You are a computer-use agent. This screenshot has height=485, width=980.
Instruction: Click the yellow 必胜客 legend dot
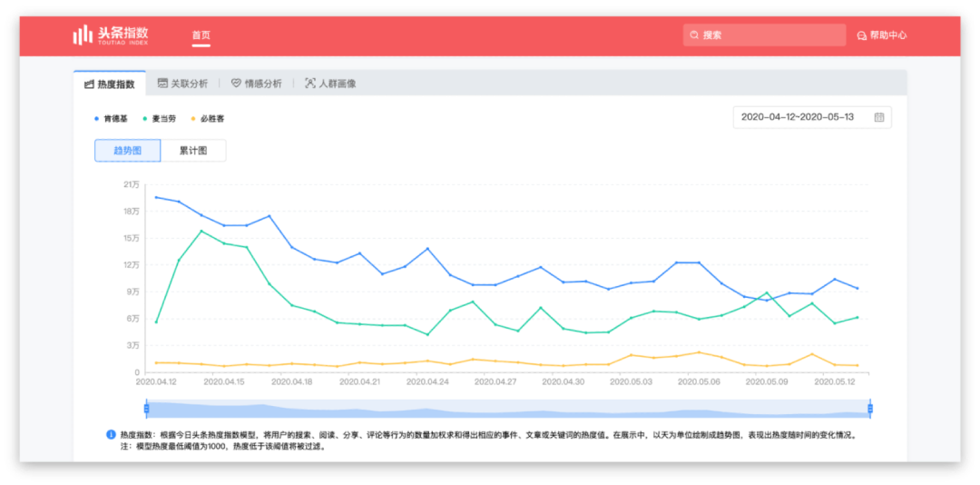pos(193,118)
